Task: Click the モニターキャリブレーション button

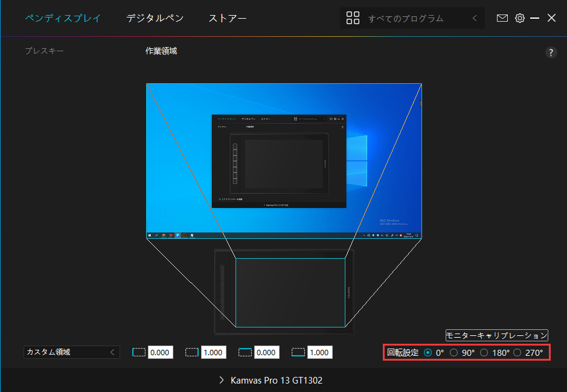Action: (496, 335)
